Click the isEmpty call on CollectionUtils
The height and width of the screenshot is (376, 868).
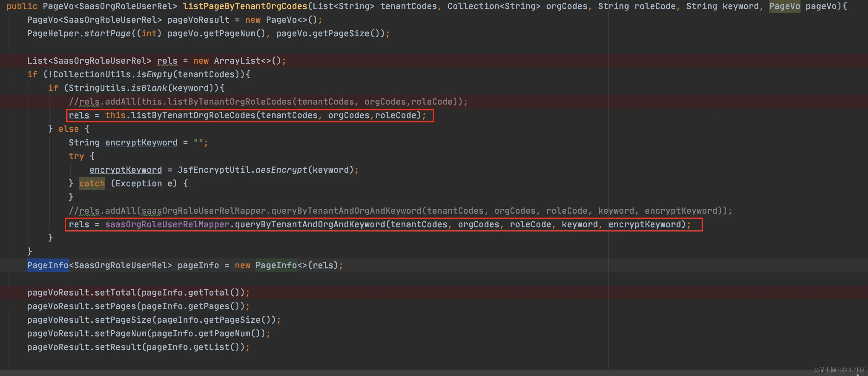tap(154, 75)
